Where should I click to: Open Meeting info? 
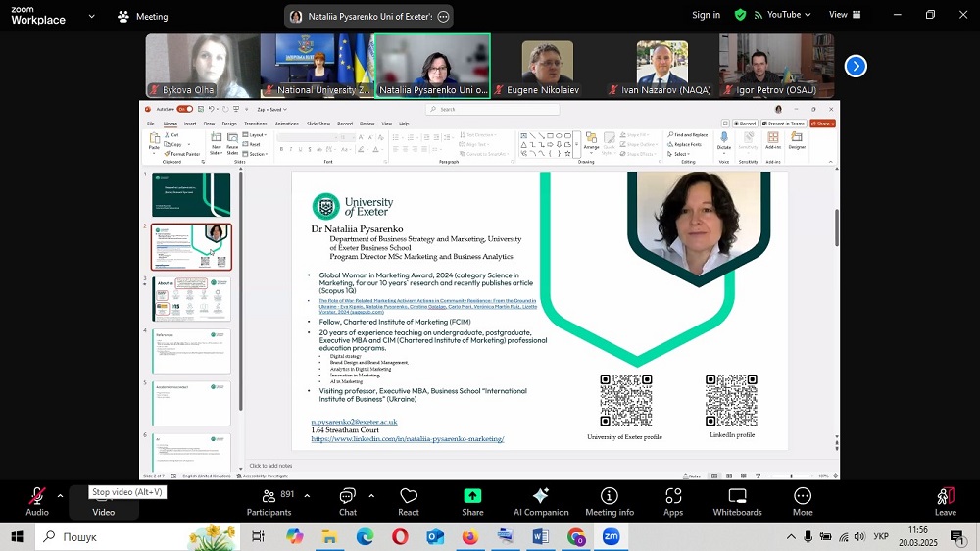[610, 501]
